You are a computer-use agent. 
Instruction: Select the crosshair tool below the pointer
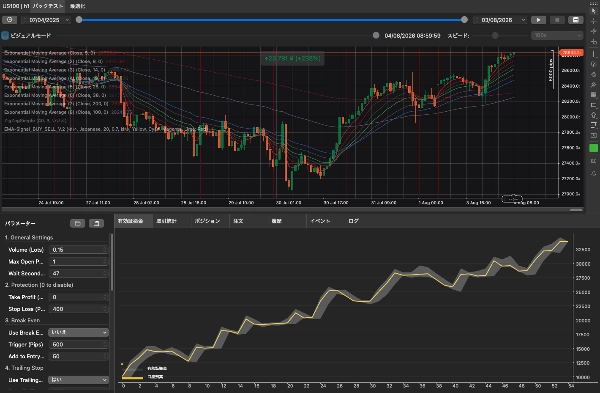593,21
